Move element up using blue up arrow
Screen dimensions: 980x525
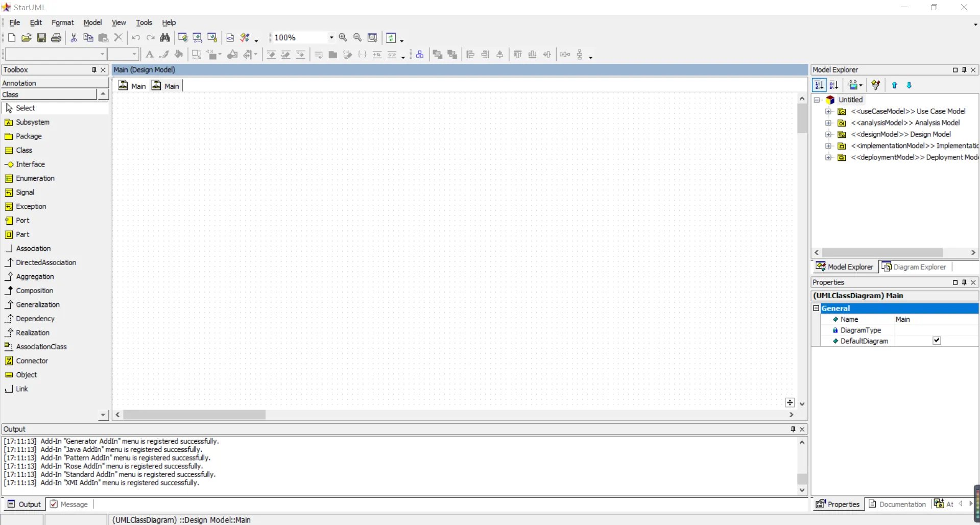tap(894, 85)
